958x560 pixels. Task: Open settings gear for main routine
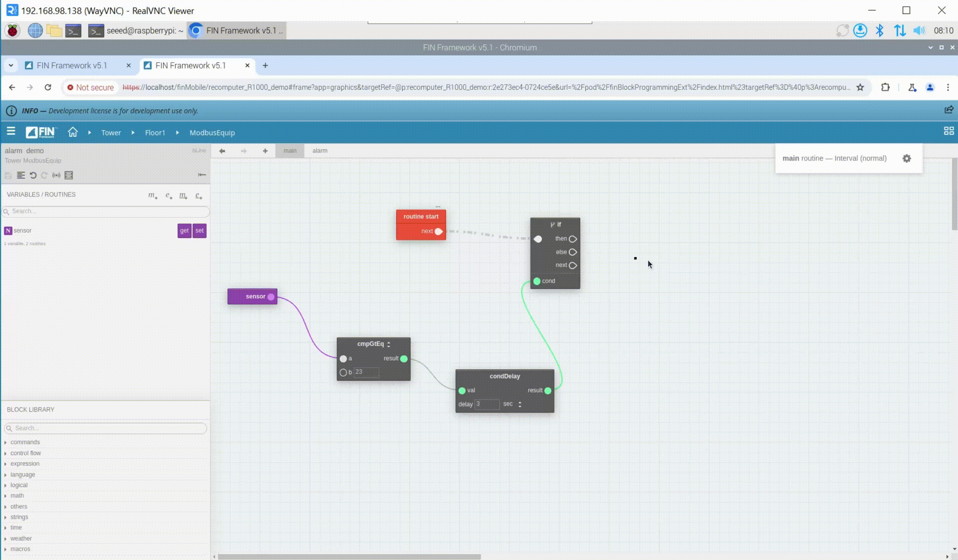pos(907,158)
